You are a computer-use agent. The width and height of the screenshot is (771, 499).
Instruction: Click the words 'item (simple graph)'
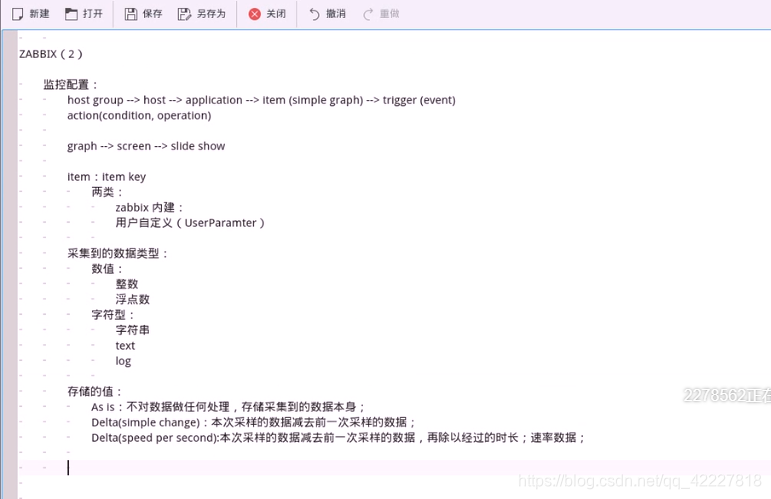pos(313,100)
